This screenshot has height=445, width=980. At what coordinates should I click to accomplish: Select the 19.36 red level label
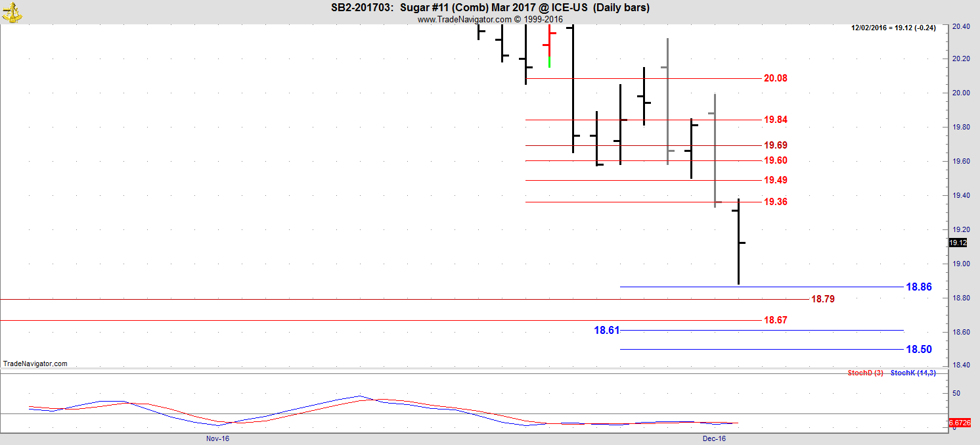775,202
